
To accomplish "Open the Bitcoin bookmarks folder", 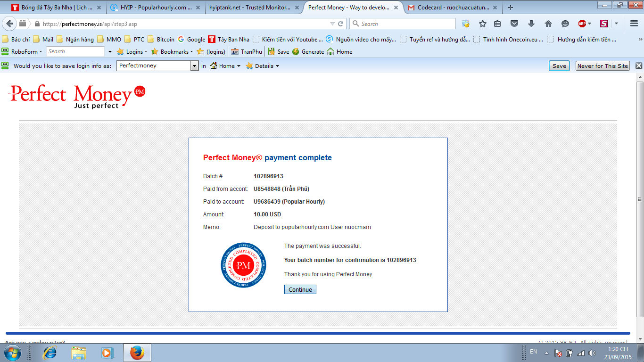I will point(161,40).
